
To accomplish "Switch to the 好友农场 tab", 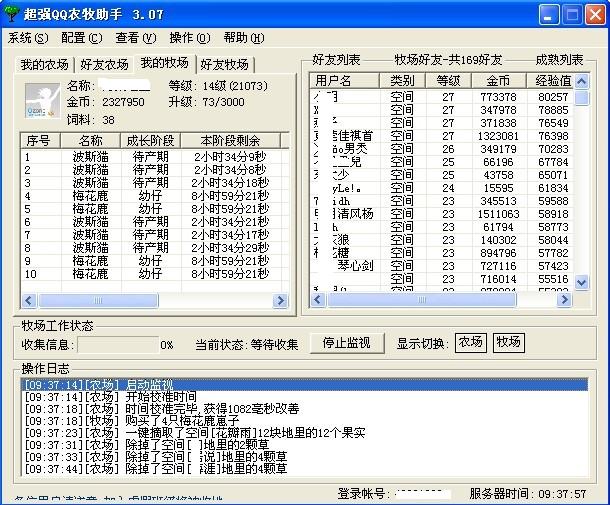I will pos(104,65).
